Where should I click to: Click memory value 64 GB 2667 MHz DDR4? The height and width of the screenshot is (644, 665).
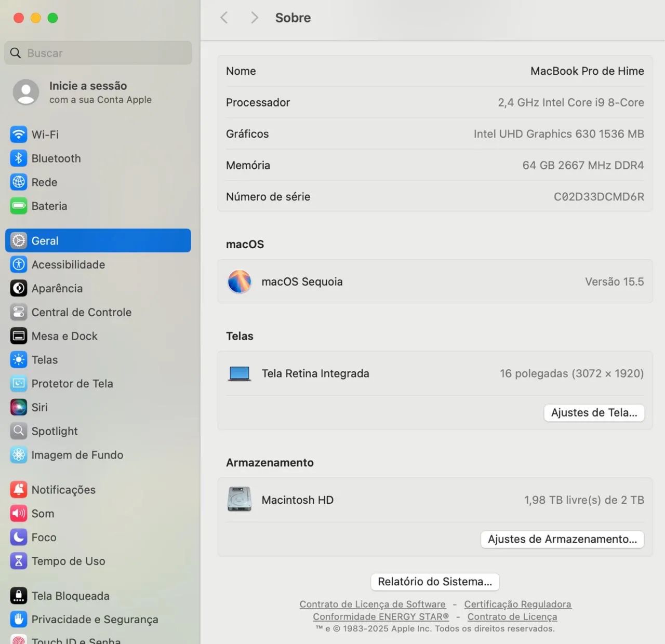click(583, 165)
